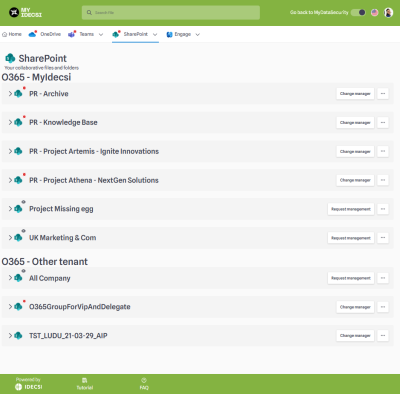Image resolution: width=400 pixels, height=394 pixels.
Task: Click Change manager for PR - Project Athena
Action: (x=355, y=180)
